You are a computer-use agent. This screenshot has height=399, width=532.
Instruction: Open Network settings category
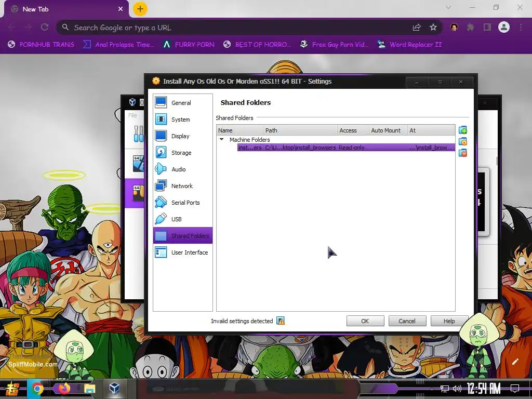pyautogui.click(x=182, y=185)
